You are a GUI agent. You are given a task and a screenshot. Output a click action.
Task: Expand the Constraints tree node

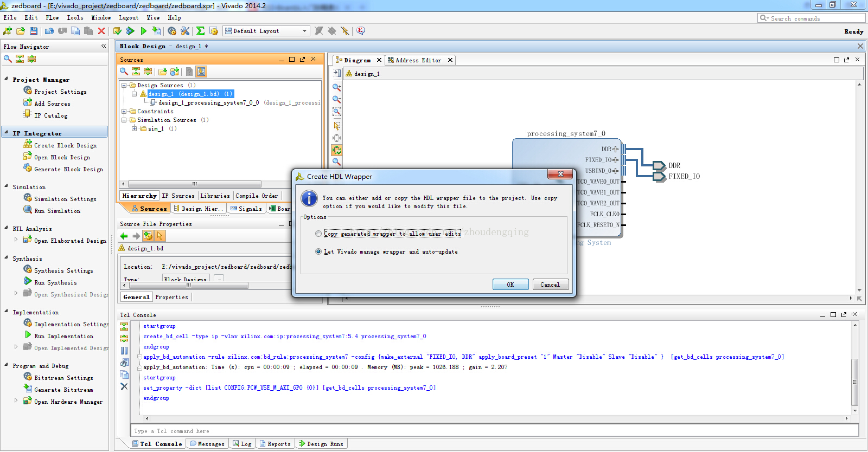coord(124,111)
